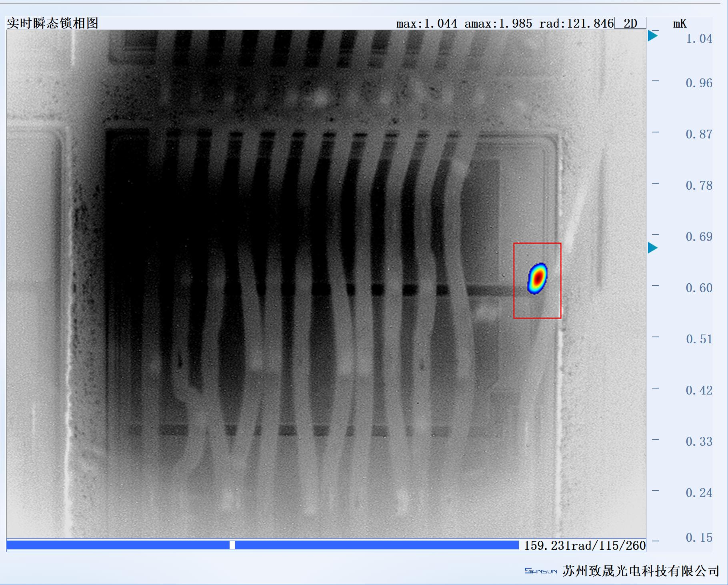728x585 pixels.
Task: Click the 0.96 scale value
Action: coord(699,83)
